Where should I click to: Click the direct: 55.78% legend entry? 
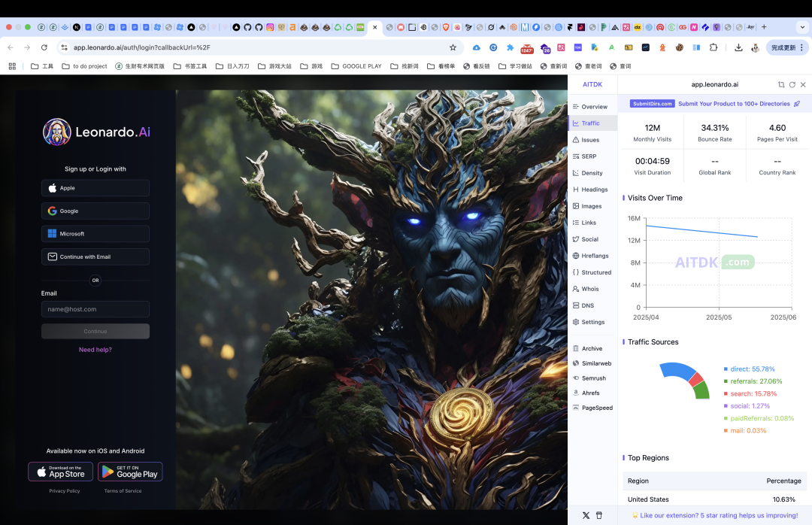pos(750,369)
